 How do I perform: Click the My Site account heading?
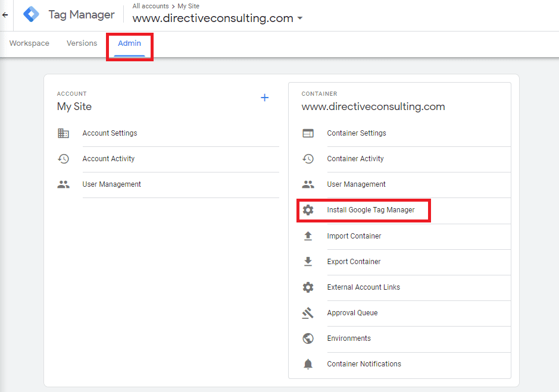(x=74, y=106)
